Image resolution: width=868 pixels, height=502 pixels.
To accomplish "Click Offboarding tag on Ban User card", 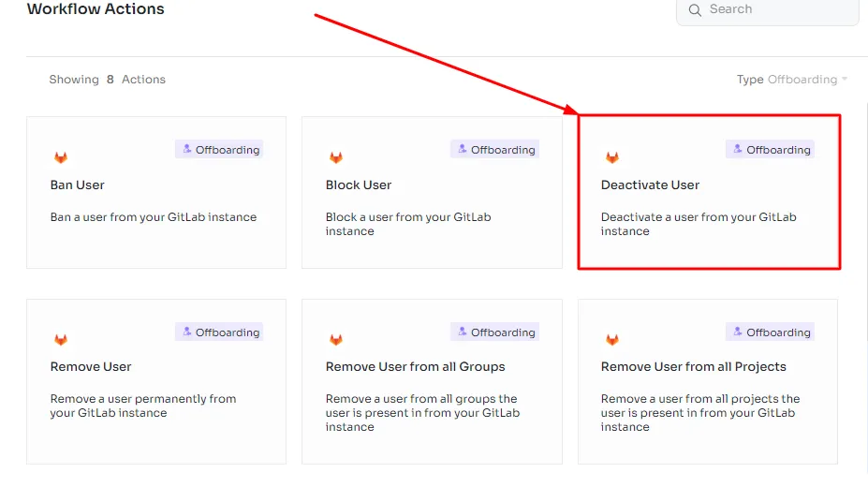I will pos(219,150).
